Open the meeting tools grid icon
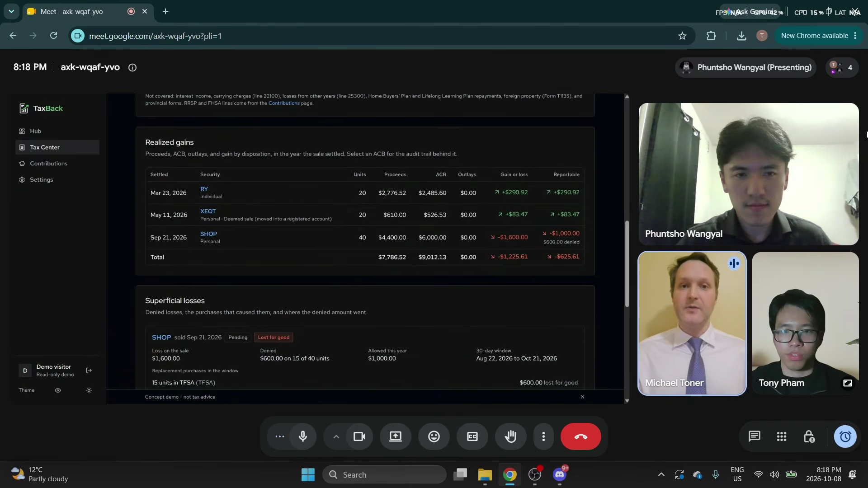 [x=782, y=436]
